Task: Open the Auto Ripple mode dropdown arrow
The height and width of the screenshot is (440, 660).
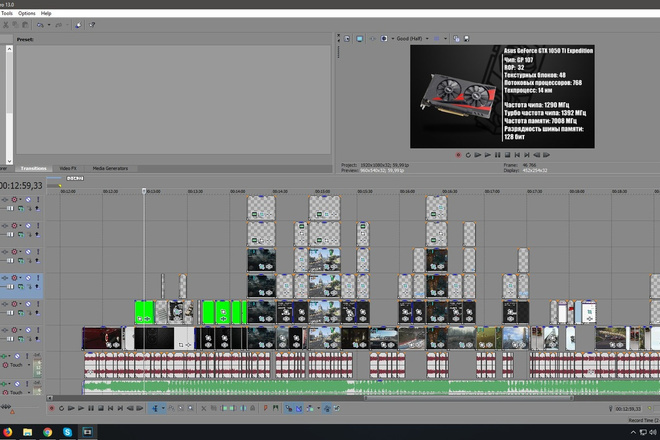Action: coord(319,408)
